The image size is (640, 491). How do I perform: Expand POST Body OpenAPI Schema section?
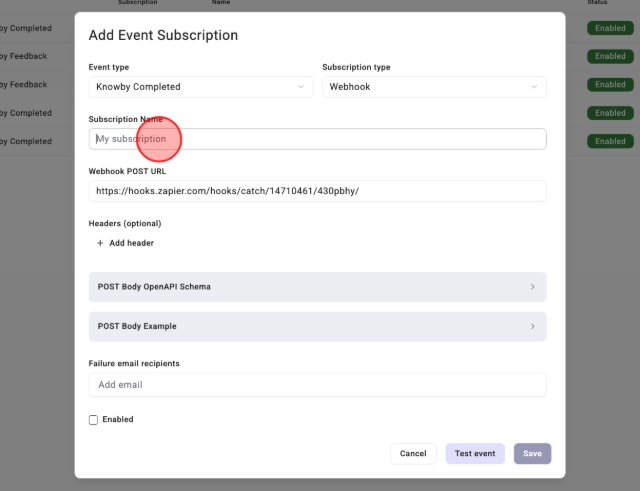click(x=318, y=287)
